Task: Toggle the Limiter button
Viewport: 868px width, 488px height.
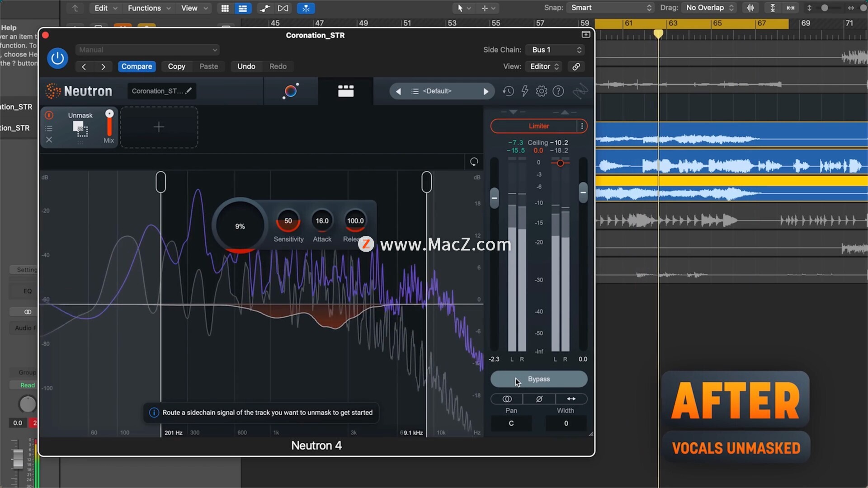Action: click(533, 126)
